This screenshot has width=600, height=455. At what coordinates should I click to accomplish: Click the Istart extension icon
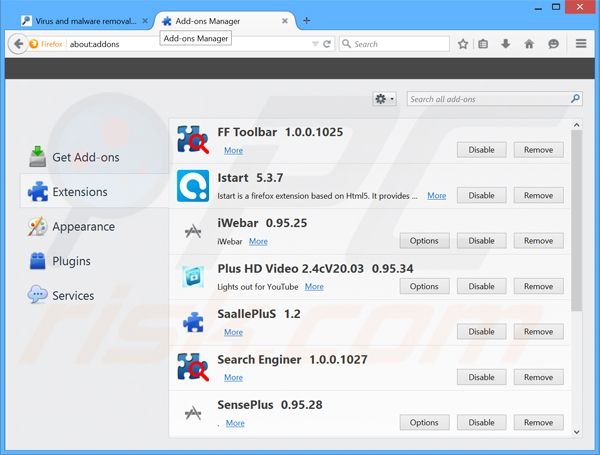[x=193, y=186]
